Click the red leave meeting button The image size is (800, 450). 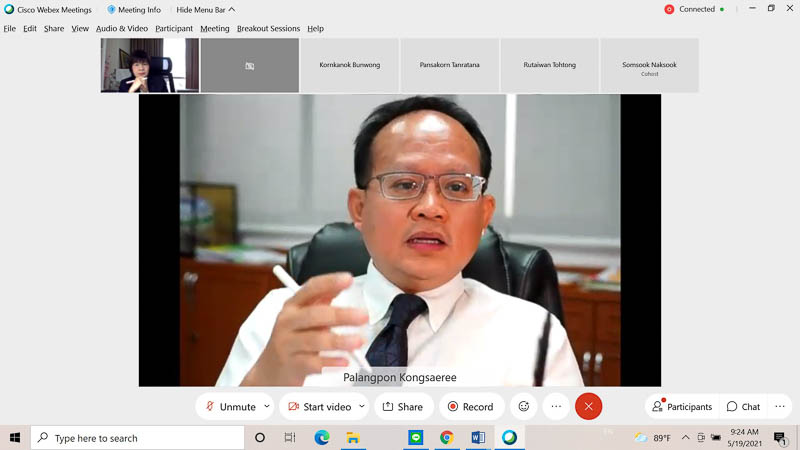point(588,407)
